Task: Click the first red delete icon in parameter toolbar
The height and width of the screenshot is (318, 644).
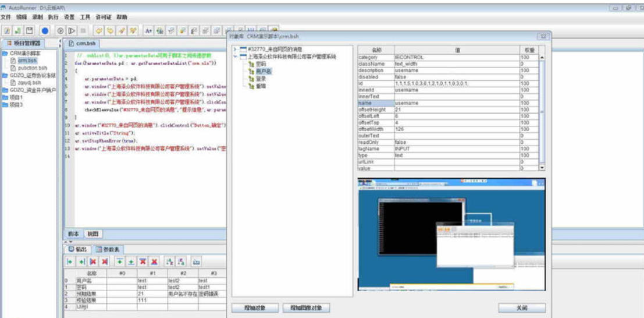Action: tap(94, 262)
